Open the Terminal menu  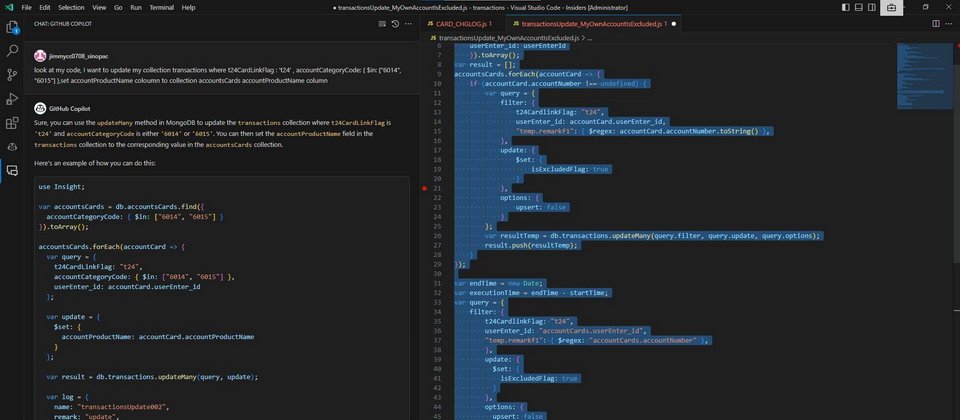point(162,7)
